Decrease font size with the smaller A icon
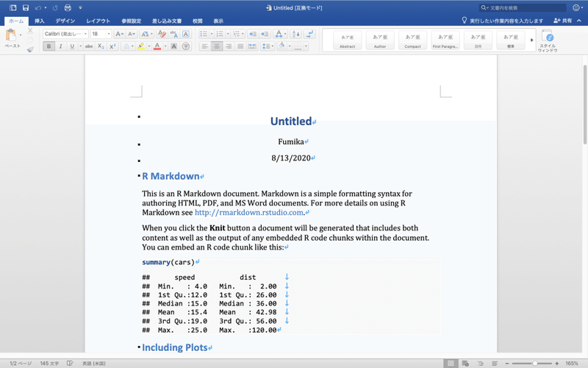This screenshot has height=368, width=588. (132, 34)
